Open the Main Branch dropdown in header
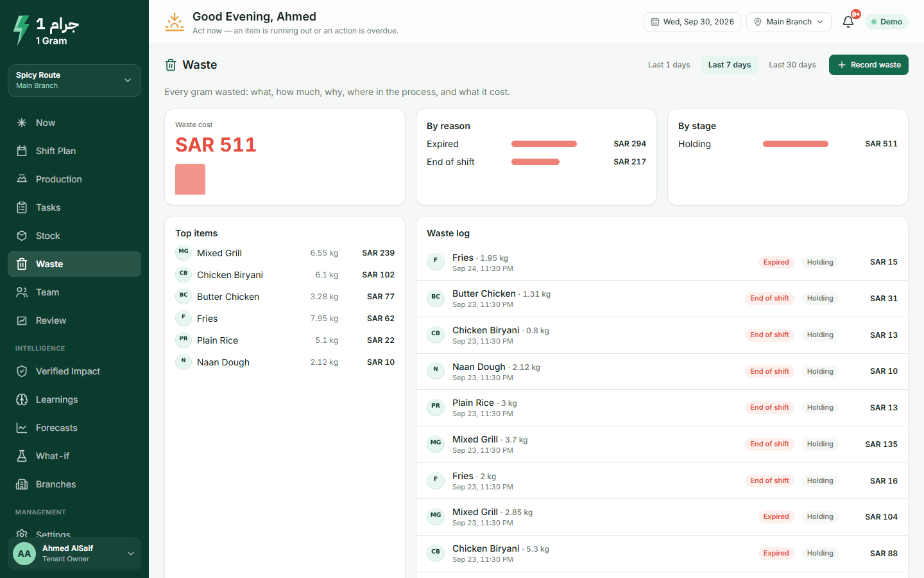The width and height of the screenshot is (924, 578). (789, 22)
